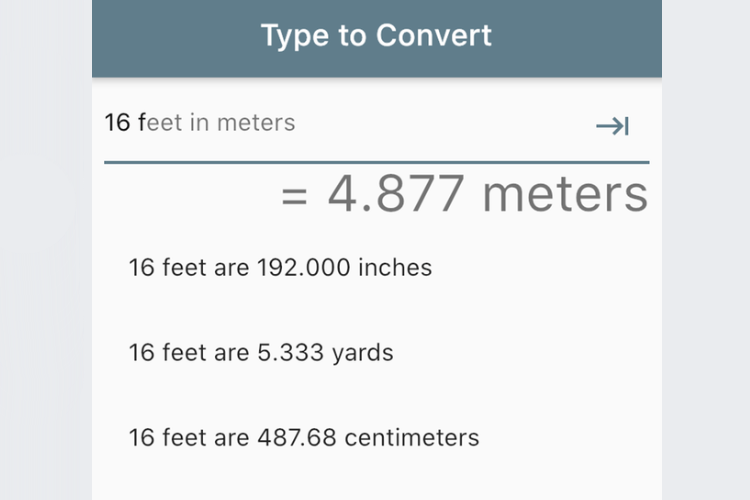Viewport: 750px width, 500px height.
Task: Click the 'yards' unit word
Action: pos(363,354)
